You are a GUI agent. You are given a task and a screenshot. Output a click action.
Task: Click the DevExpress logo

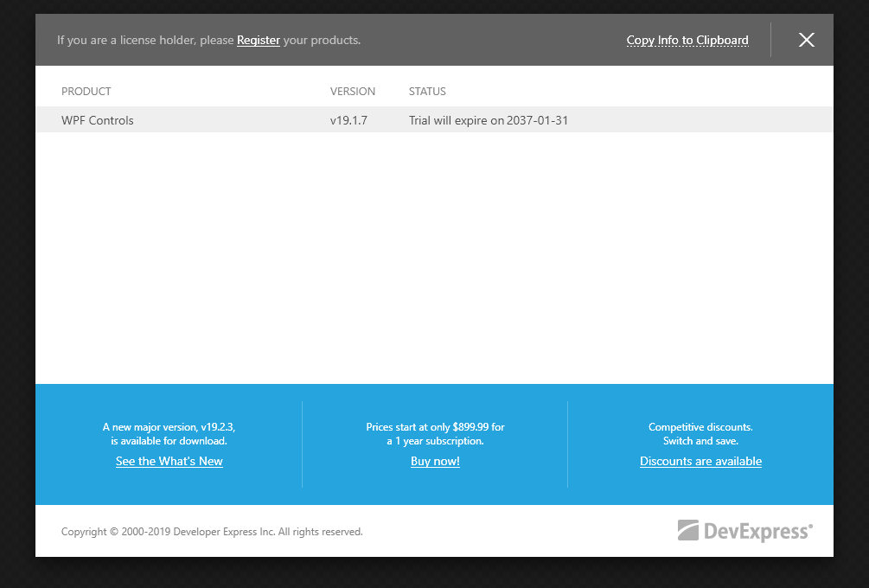point(744,531)
